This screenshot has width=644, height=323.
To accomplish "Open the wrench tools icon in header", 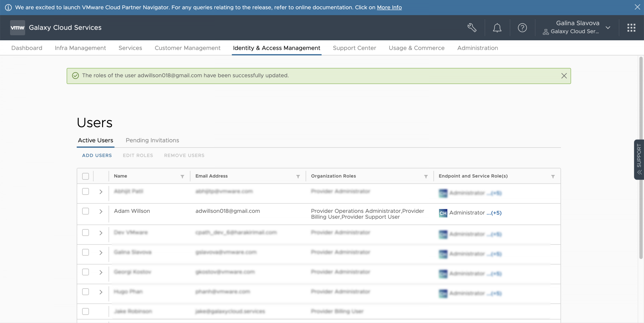I will (472, 28).
